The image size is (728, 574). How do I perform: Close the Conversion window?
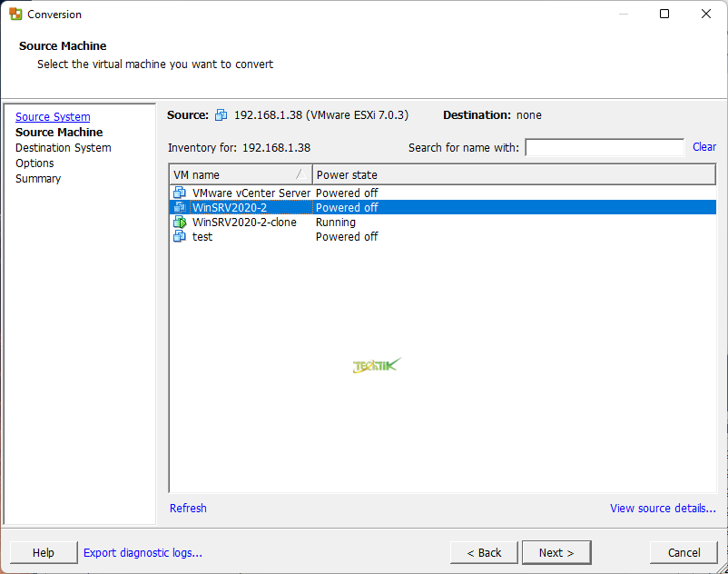tap(706, 14)
